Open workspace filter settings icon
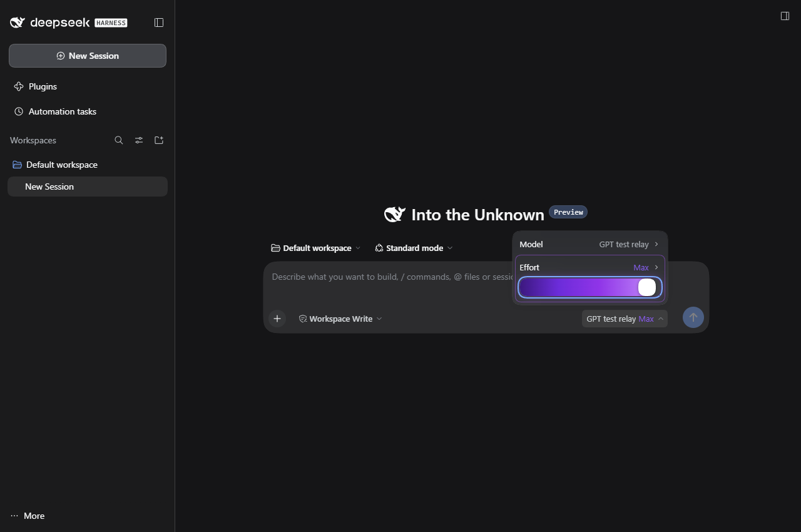The height and width of the screenshot is (532, 801). 139,140
